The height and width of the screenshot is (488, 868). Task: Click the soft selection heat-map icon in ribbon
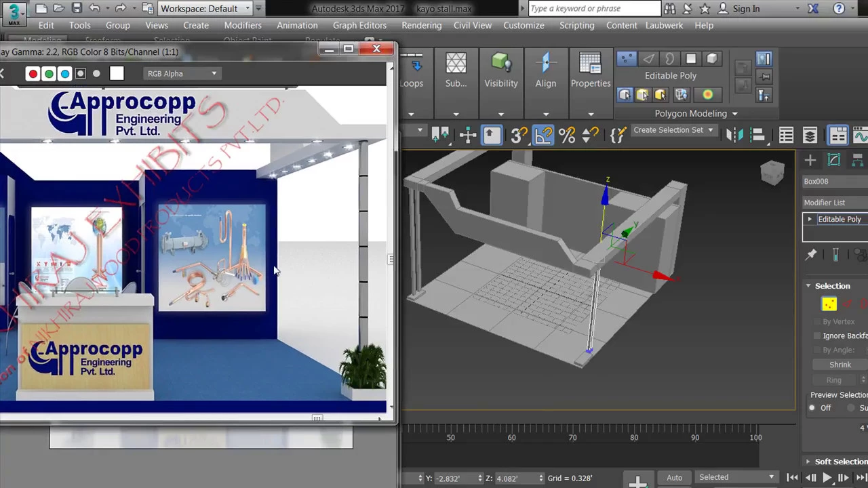point(707,95)
